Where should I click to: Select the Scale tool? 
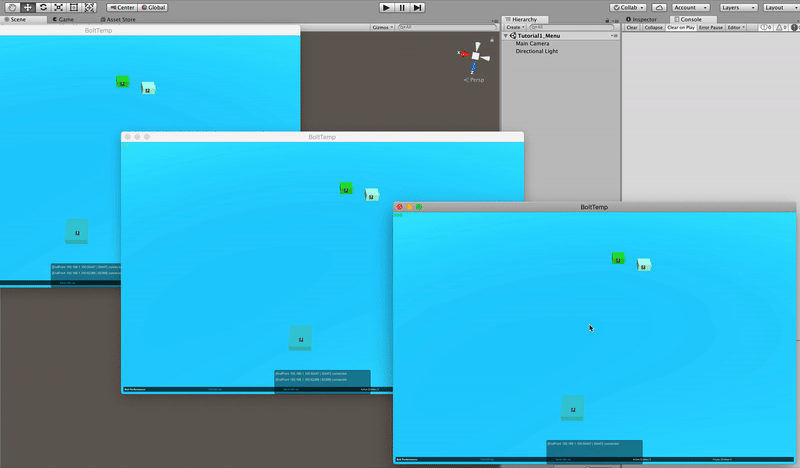[59, 7]
